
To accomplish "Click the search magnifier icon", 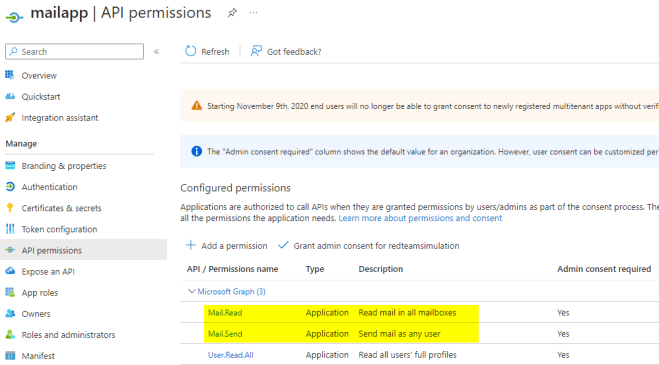I will (13, 51).
